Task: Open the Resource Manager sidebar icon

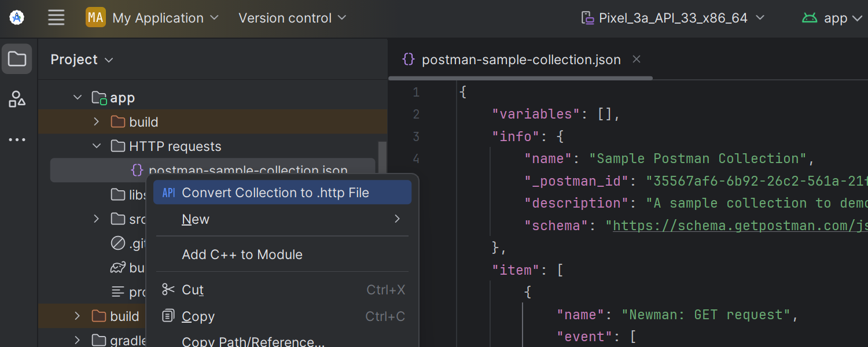Action: [x=17, y=99]
